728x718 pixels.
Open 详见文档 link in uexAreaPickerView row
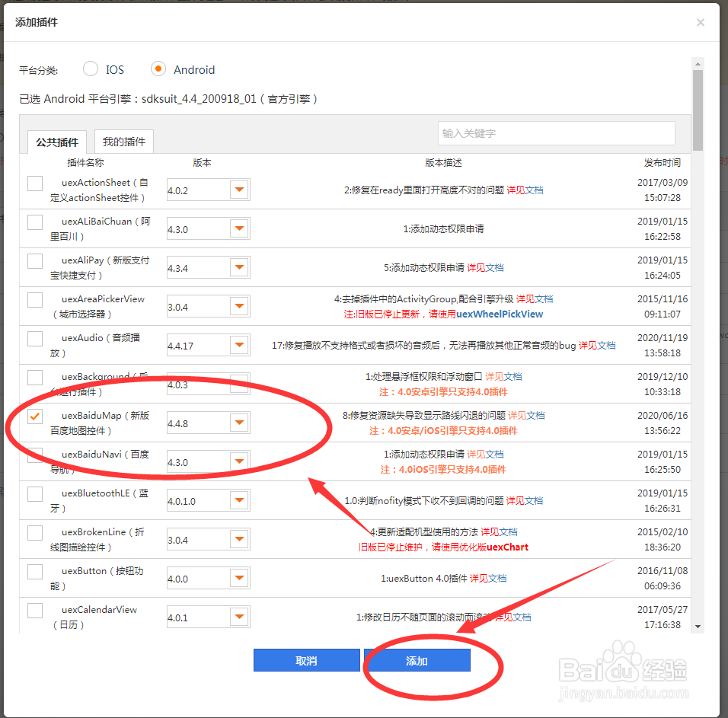click(535, 299)
